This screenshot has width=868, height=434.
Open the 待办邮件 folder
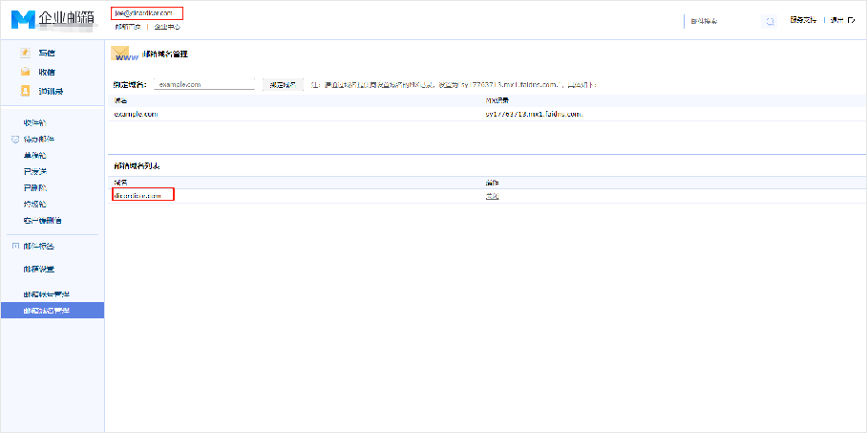[39, 140]
